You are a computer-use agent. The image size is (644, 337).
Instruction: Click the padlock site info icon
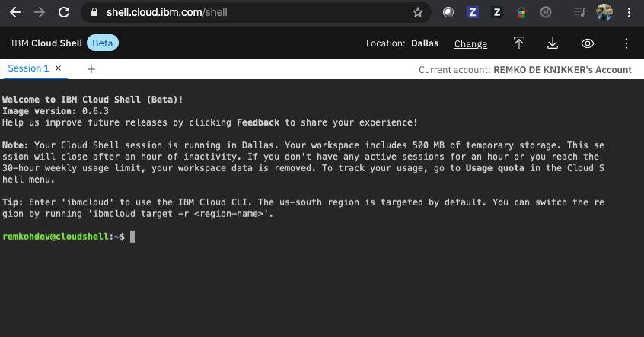pos(94,12)
